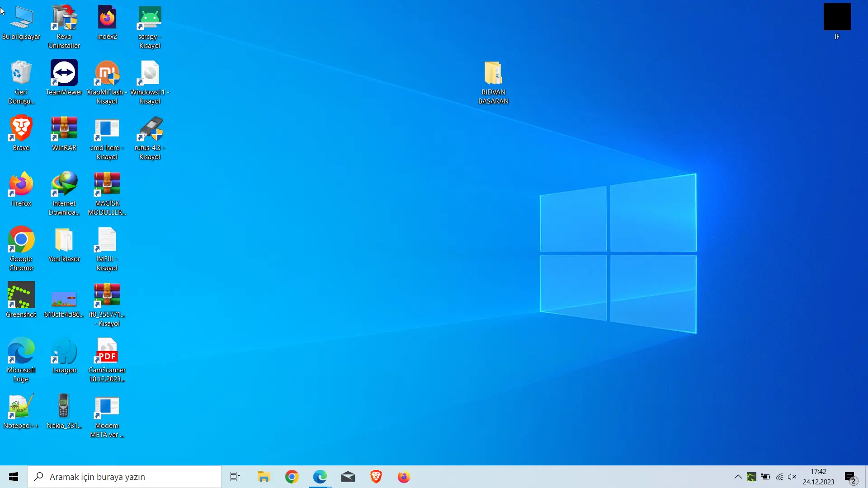Viewport: 868px width, 488px height.
Task: Select the Yeni klasör folder
Action: pyautogui.click(x=64, y=245)
